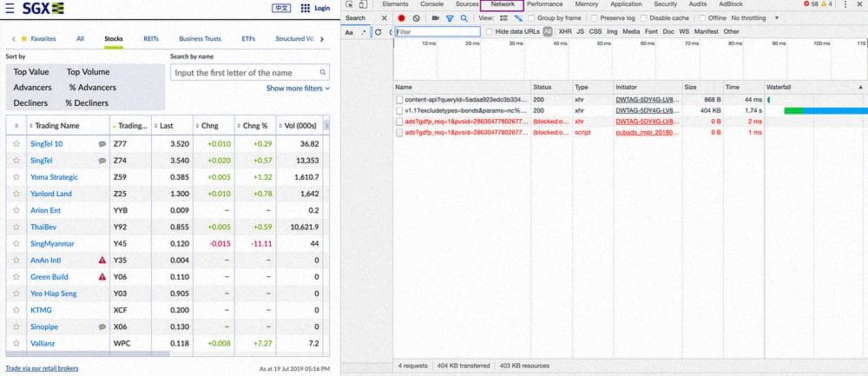Check the Disable cache option
This screenshot has height=376, width=868.
[644, 18]
